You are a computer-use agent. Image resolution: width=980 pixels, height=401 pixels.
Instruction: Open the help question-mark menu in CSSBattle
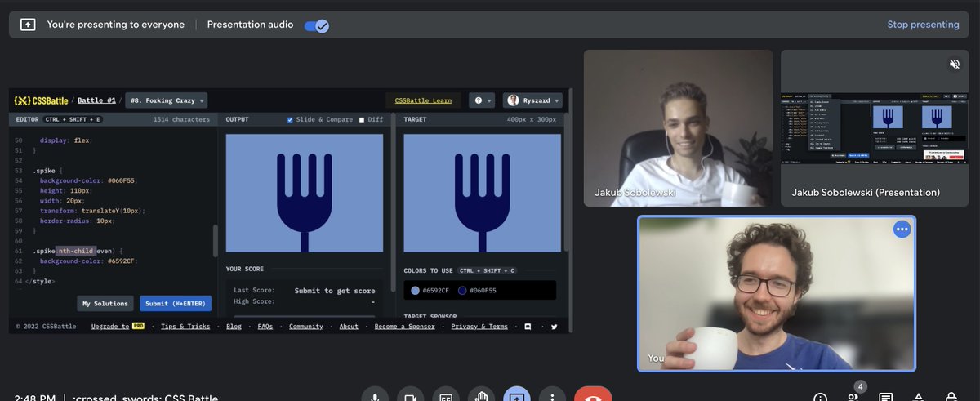pyautogui.click(x=483, y=100)
